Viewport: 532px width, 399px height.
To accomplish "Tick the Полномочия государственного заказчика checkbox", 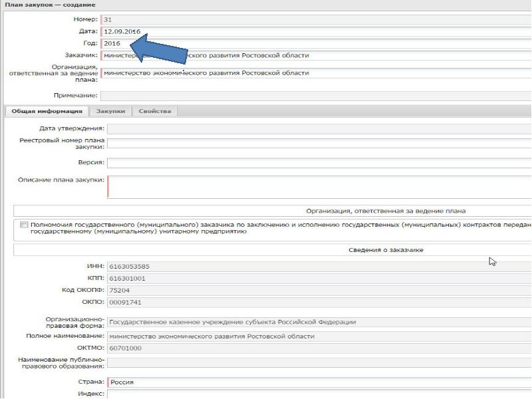I will (x=24, y=225).
